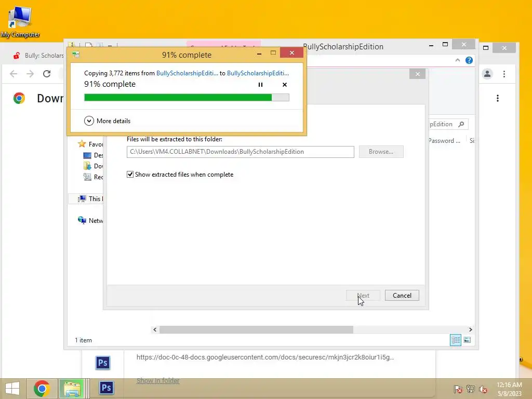Click the Chrome logo on Downloads page
532x399 pixels.
[x=19, y=98]
